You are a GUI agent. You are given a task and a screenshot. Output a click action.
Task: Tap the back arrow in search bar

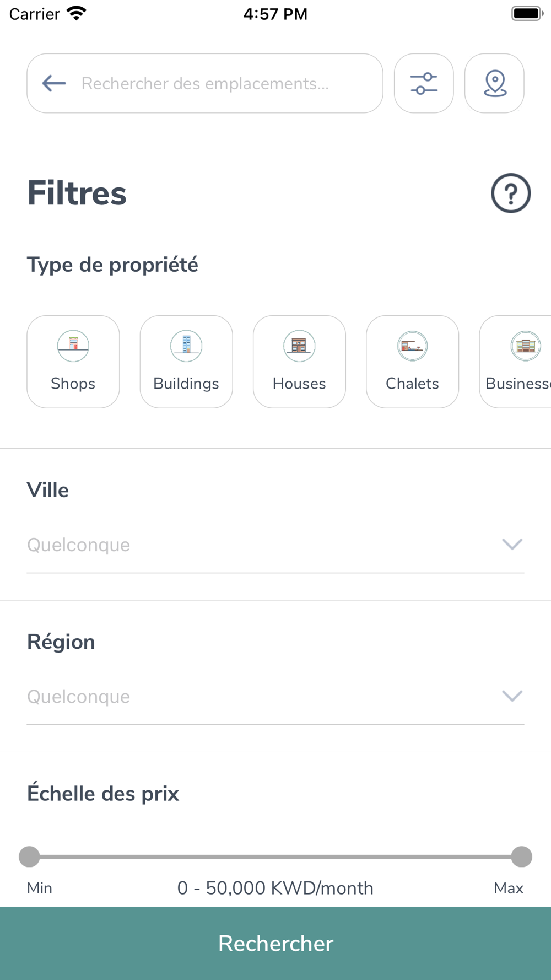pos(54,83)
